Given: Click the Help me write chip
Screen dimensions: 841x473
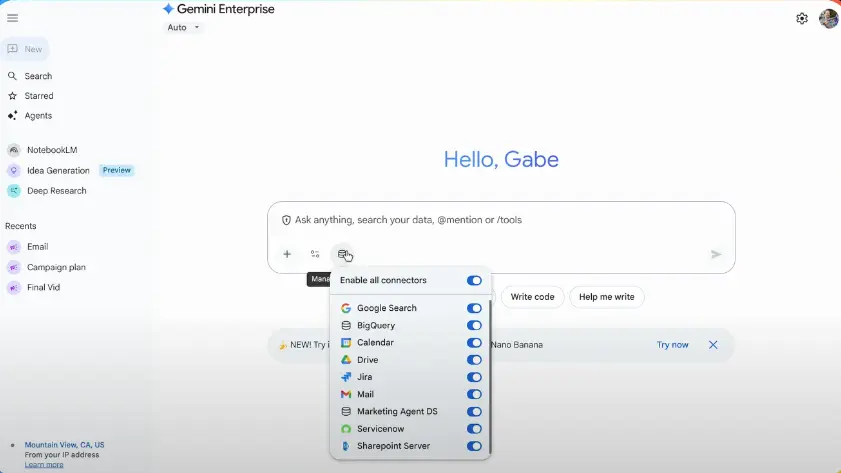Looking at the screenshot, I should pyautogui.click(x=607, y=297).
